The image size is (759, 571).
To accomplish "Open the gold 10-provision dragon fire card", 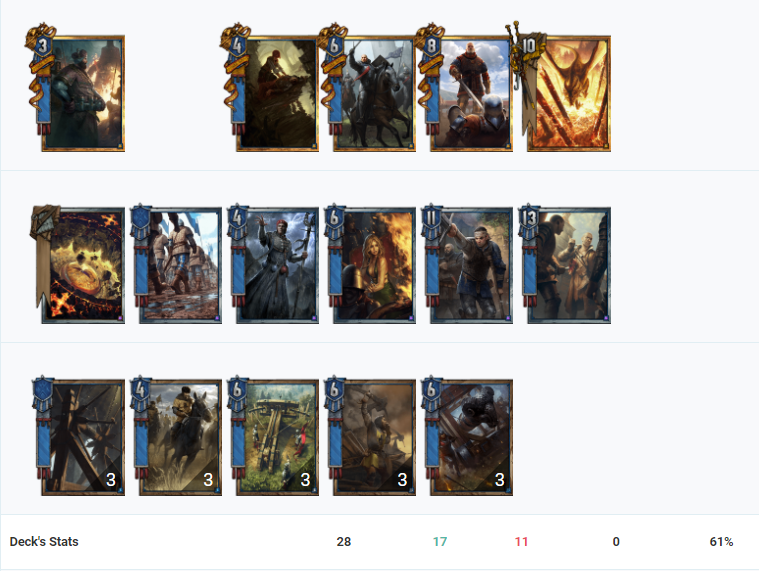I will pyautogui.click(x=562, y=88).
